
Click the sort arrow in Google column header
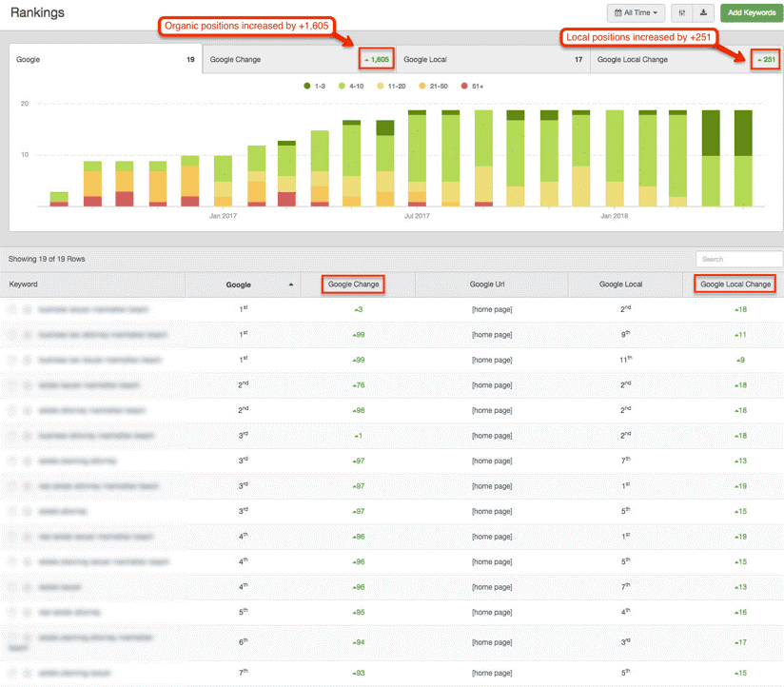tap(290, 285)
